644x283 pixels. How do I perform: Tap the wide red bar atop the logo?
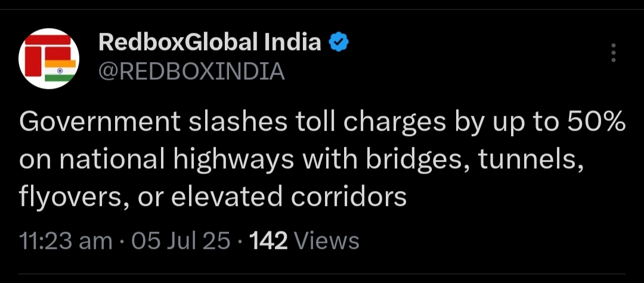(x=48, y=41)
